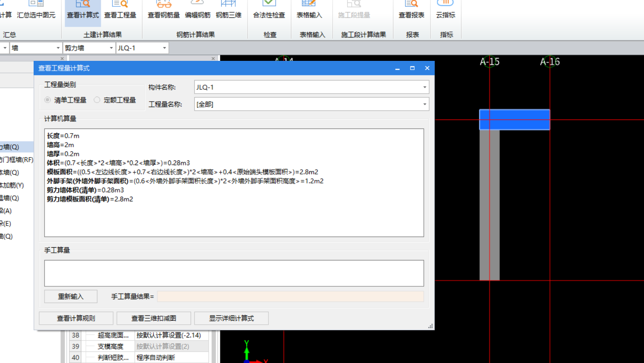
Task: Click the 重新输入 button
Action: coord(71,297)
